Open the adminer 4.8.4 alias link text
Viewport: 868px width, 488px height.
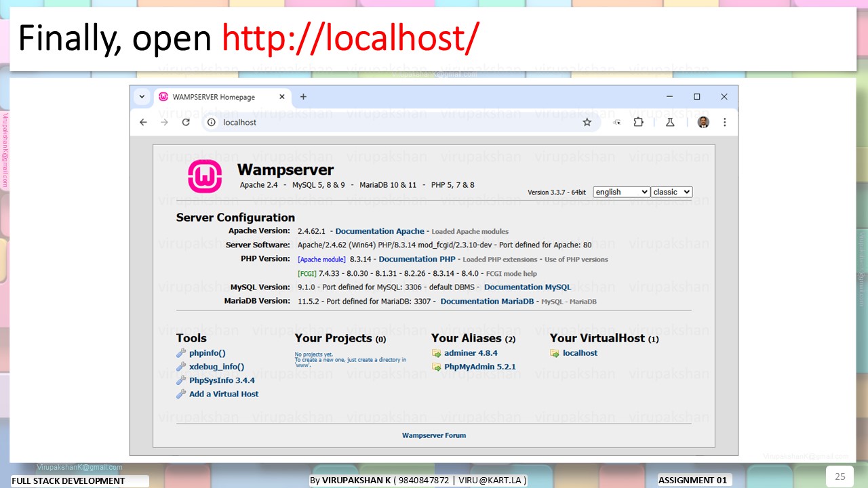point(471,353)
